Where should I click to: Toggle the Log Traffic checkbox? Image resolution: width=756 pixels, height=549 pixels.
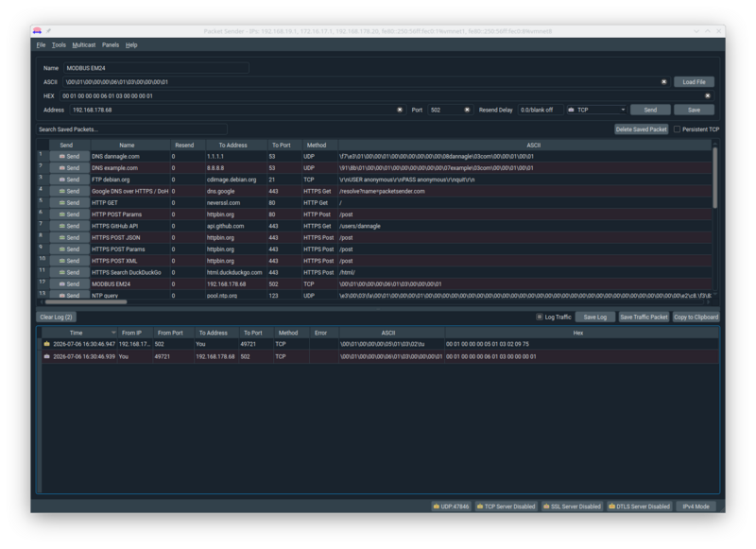click(x=540, y=317)
